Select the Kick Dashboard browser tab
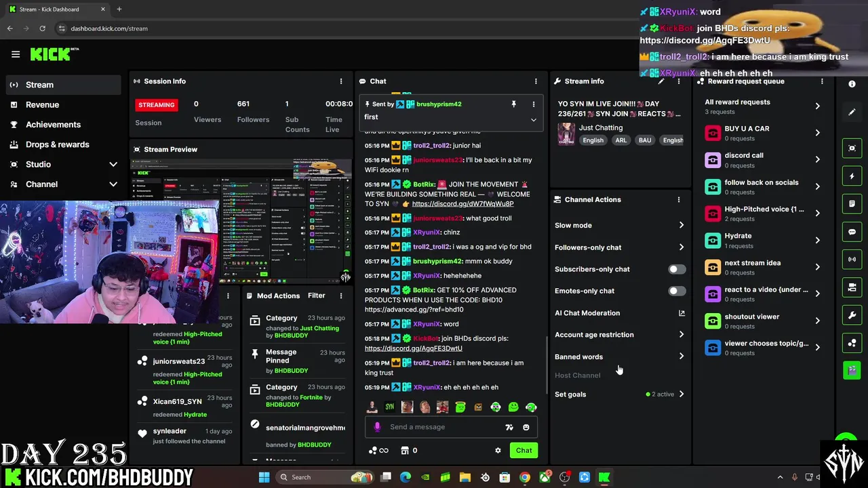Image resolution: width=868 pixels, height=488 pixels. (57, 9)
